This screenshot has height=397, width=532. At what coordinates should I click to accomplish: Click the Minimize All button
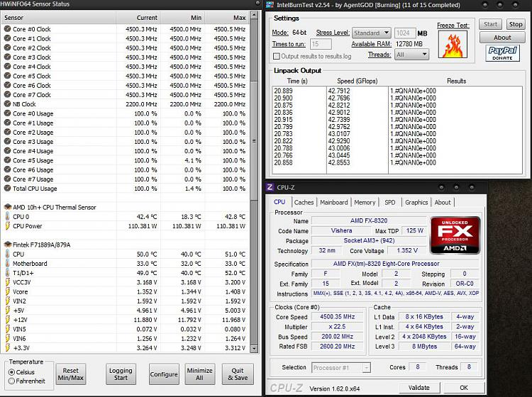(x=200, y=374)
